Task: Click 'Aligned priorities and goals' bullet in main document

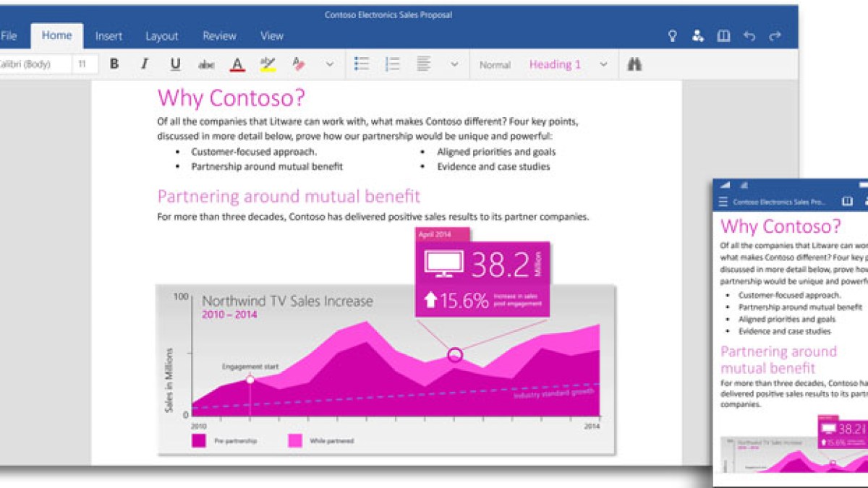Action: [x=496, y=152]
